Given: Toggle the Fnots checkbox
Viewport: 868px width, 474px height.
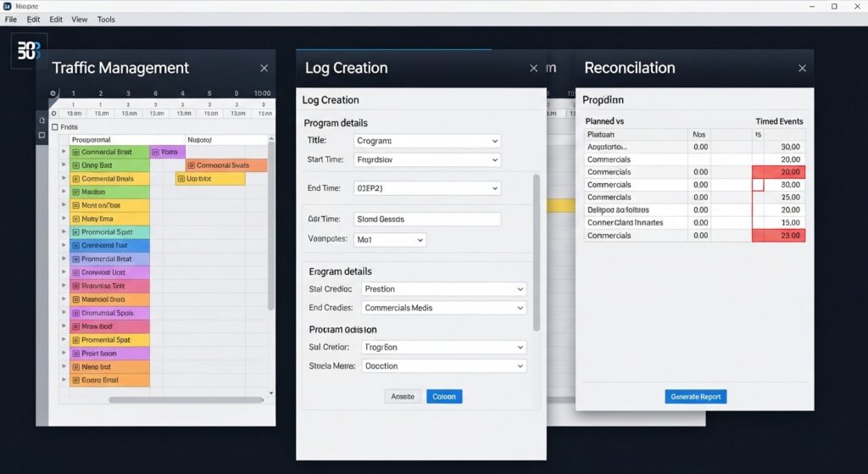Looking at the screenshot, I should (x=55, y=127).
